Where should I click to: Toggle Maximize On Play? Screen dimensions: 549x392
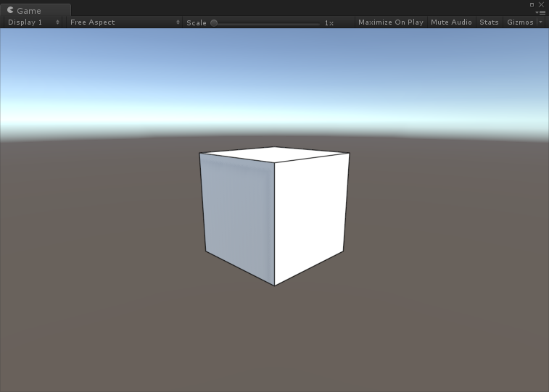point(391,22)
